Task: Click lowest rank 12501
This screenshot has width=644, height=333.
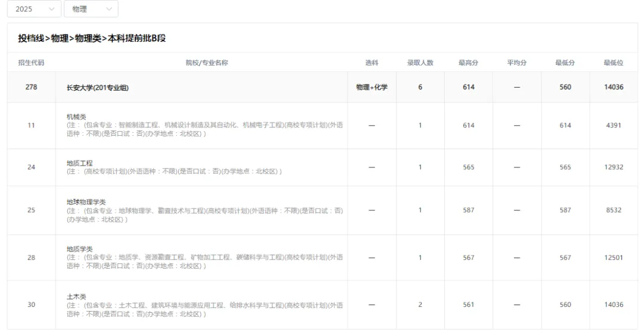Action: pyautogui.click(x=614, y=257)
